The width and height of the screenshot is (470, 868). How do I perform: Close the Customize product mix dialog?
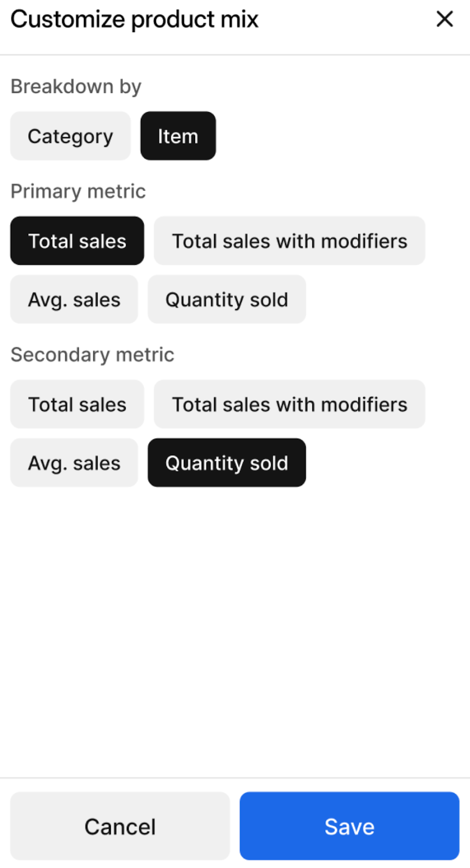(445, 19)
